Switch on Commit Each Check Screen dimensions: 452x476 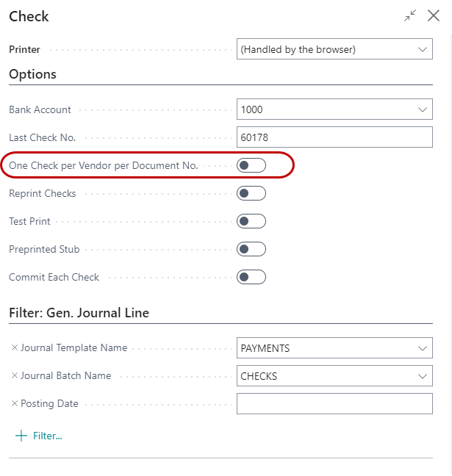(x=251, y=277)
